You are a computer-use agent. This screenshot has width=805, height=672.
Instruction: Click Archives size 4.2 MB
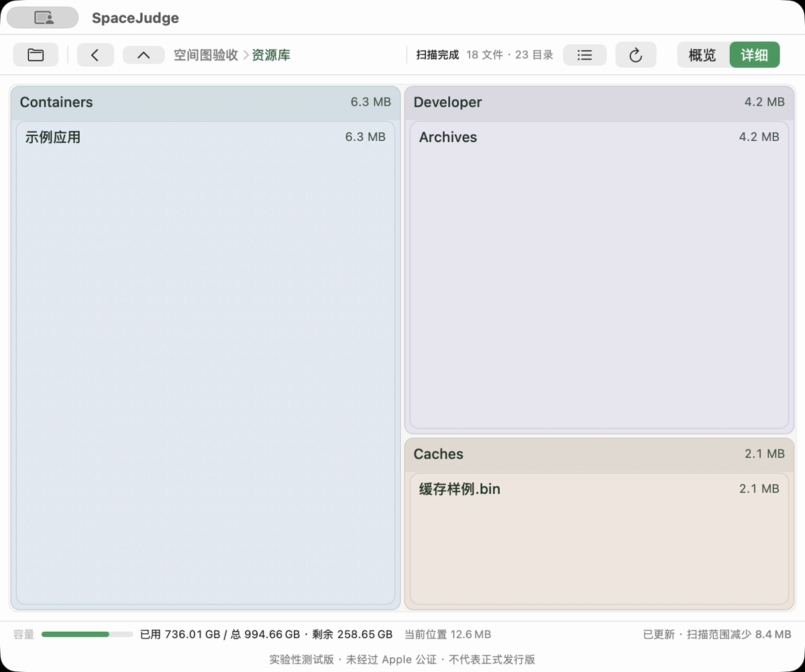[759, 137]
